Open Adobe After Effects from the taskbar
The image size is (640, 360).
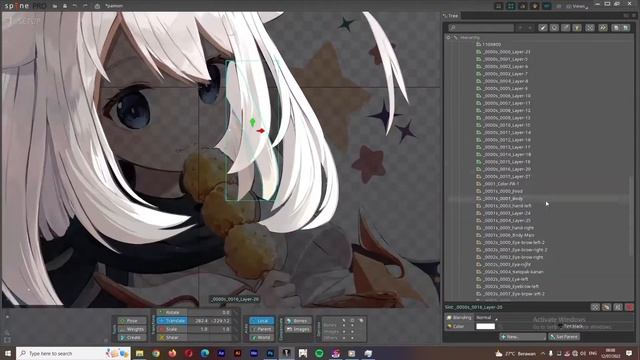tap(221, 353)
